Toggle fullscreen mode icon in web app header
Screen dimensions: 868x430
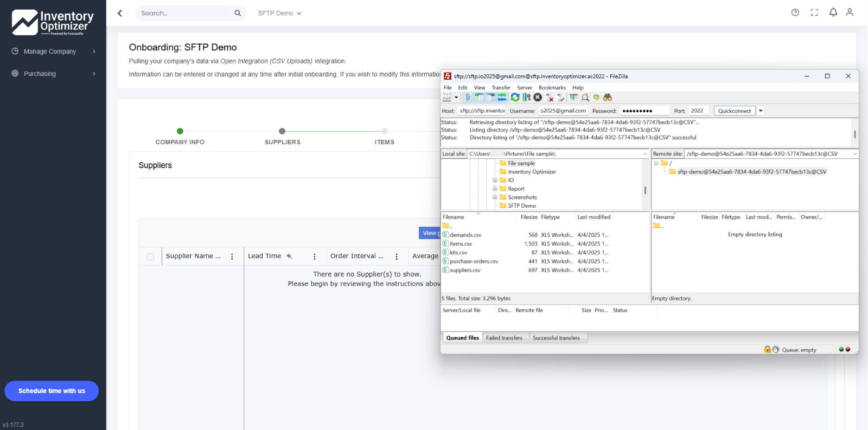(x=814, y=12)
